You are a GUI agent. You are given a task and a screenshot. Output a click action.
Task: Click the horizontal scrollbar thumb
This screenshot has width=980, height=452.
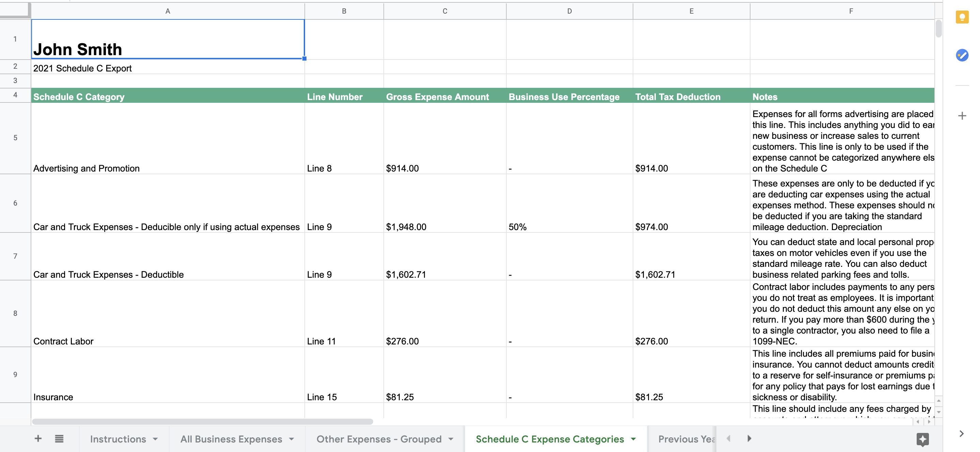click(x=202, y=422)
